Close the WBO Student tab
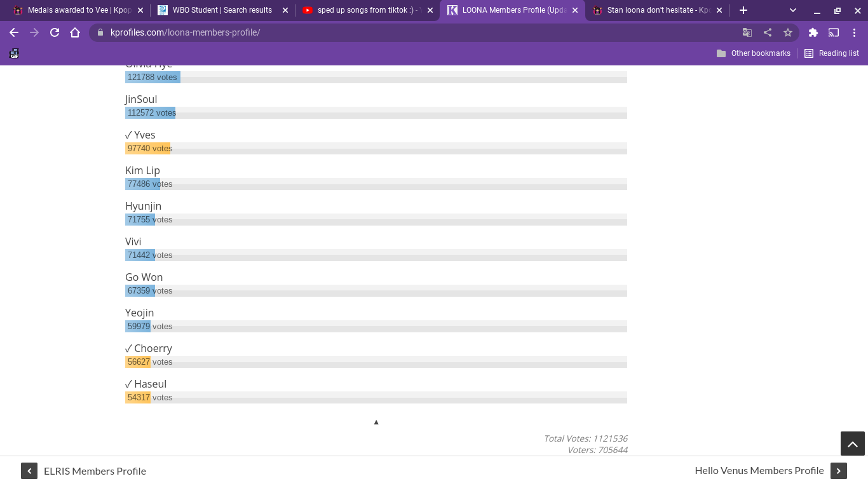Image resolution: width=868 pixels, height=488 pixels. click(285, 10)
